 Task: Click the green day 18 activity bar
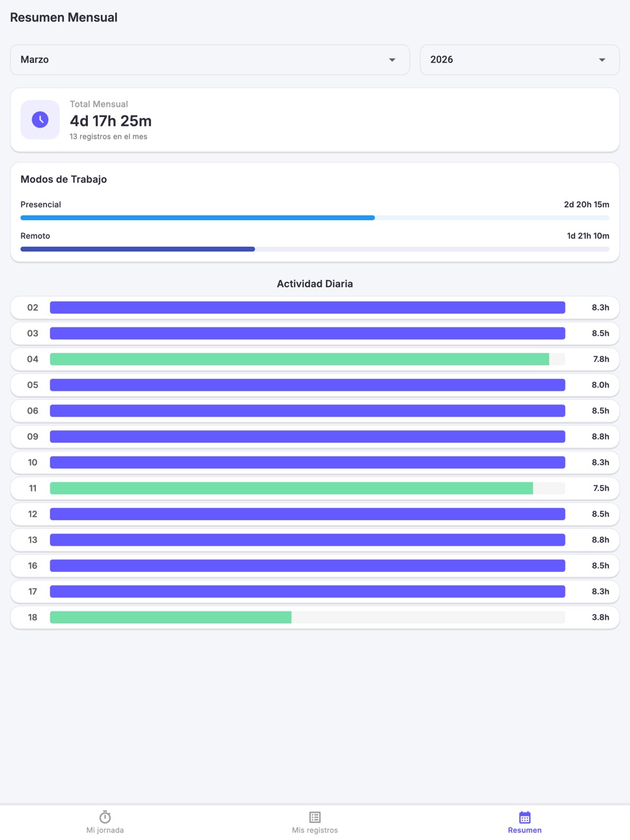click(171, 617)
